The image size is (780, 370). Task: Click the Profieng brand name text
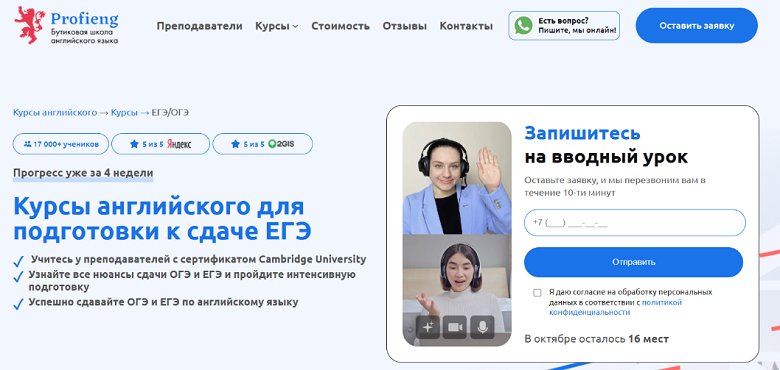pyautogui.click(x=85, y=19)
